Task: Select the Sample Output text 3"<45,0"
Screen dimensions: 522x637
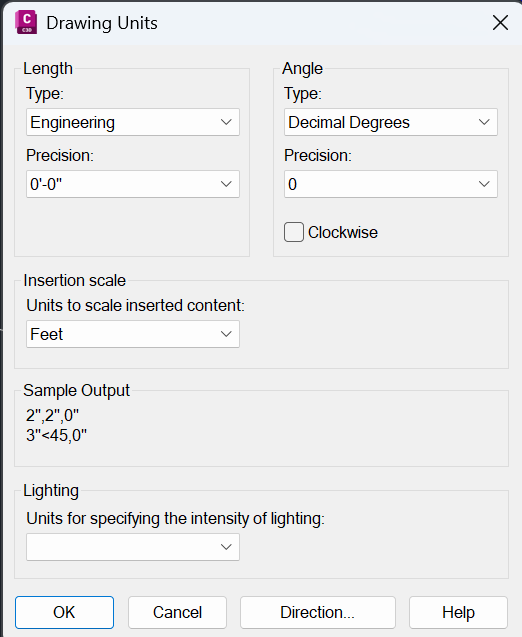Action: pos(56,436)
